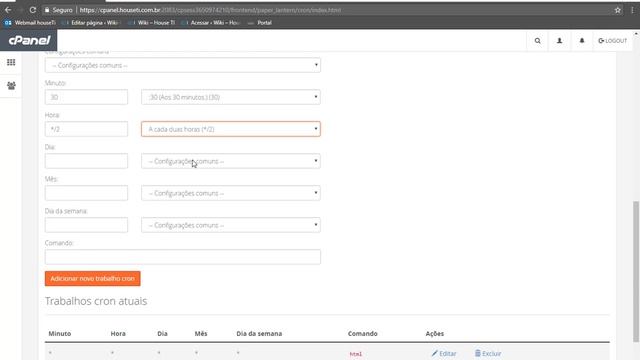
Task: Open the search magnifier in header
Action: [538, 41]
